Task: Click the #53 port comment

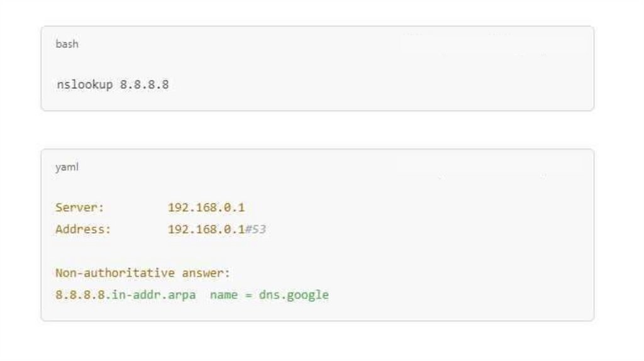Action: pyautogui.click(x=255, y=230)
